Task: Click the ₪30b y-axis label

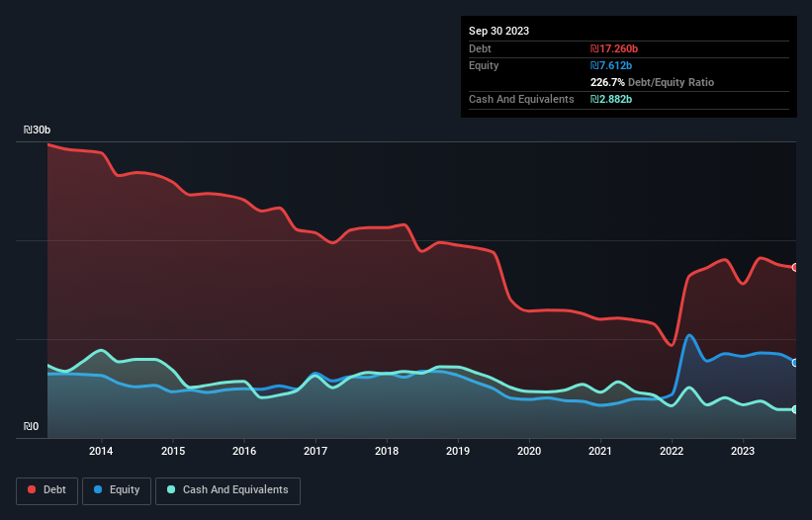Action: coord(37,130)
